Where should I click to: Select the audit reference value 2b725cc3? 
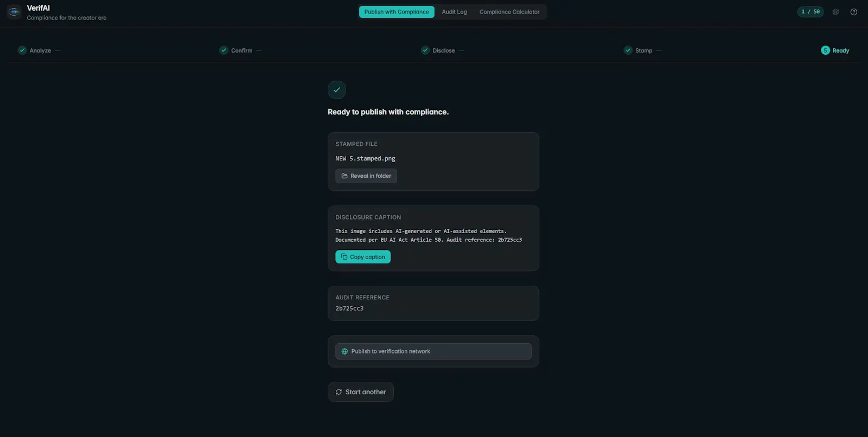pos(349,309)
